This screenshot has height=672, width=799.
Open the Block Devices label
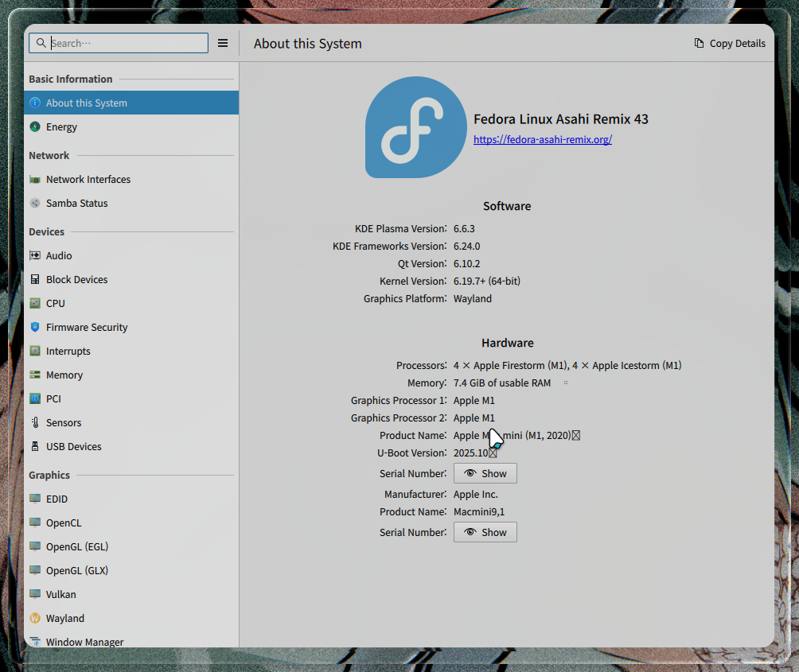pyautogui.click(x=77, y=279)
